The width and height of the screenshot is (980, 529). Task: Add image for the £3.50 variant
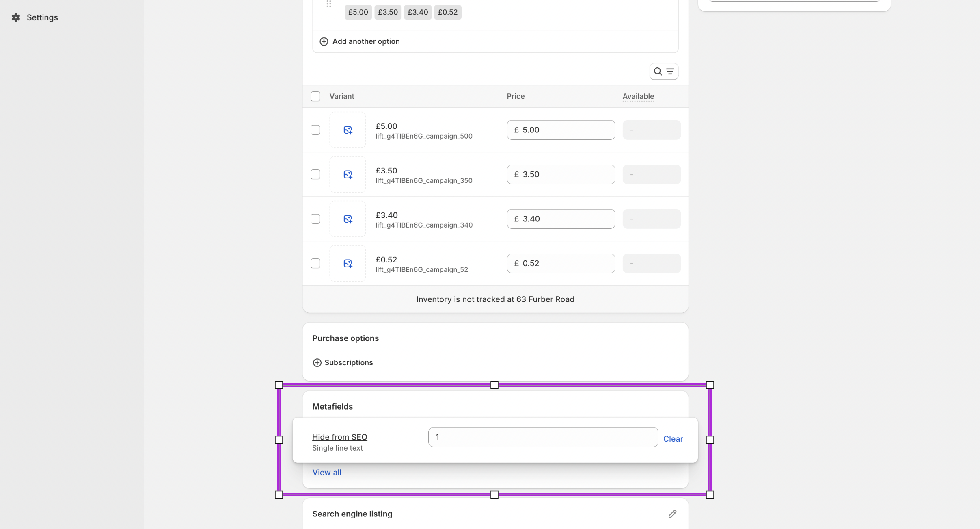click(x=348, y=175)
